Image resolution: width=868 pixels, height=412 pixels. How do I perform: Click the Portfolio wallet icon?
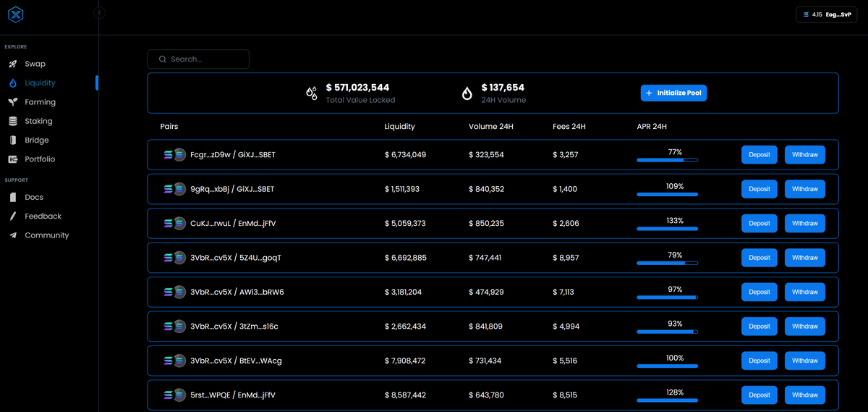tap(13, 159)
